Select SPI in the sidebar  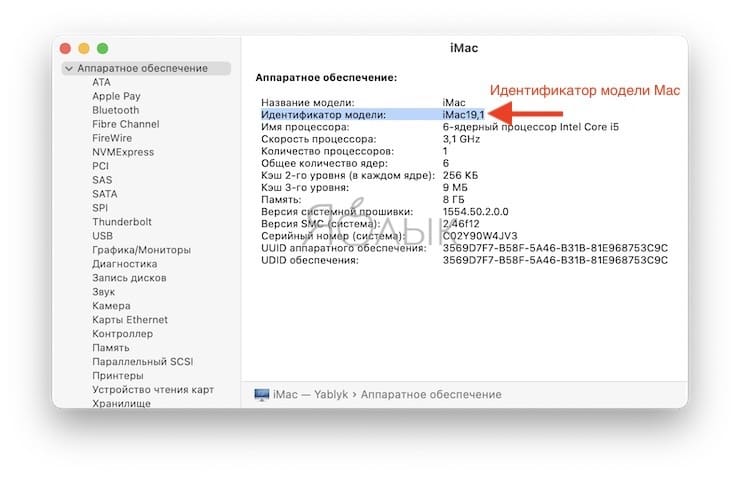click(x=100, y=208)
